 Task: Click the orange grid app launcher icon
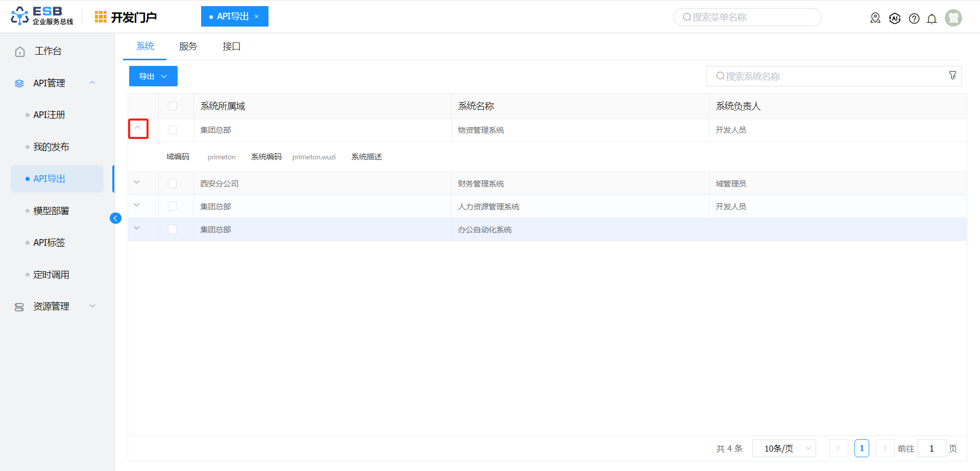pos(101,17)
